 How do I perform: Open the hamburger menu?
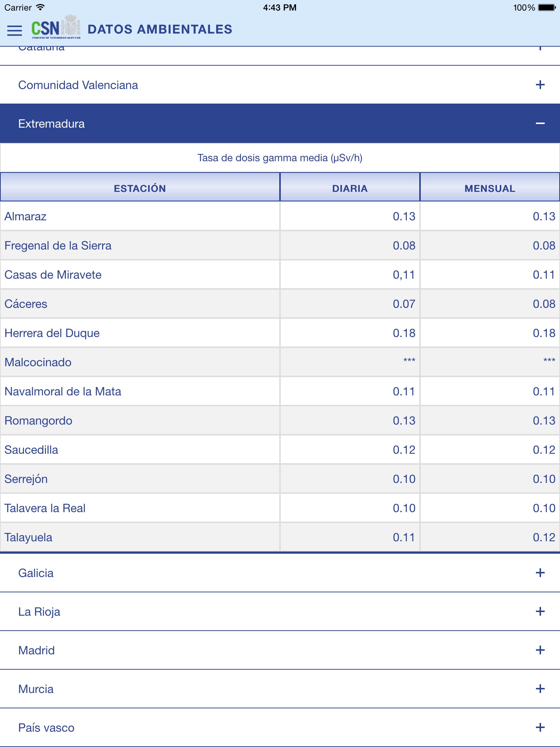[x=15, y=30]
